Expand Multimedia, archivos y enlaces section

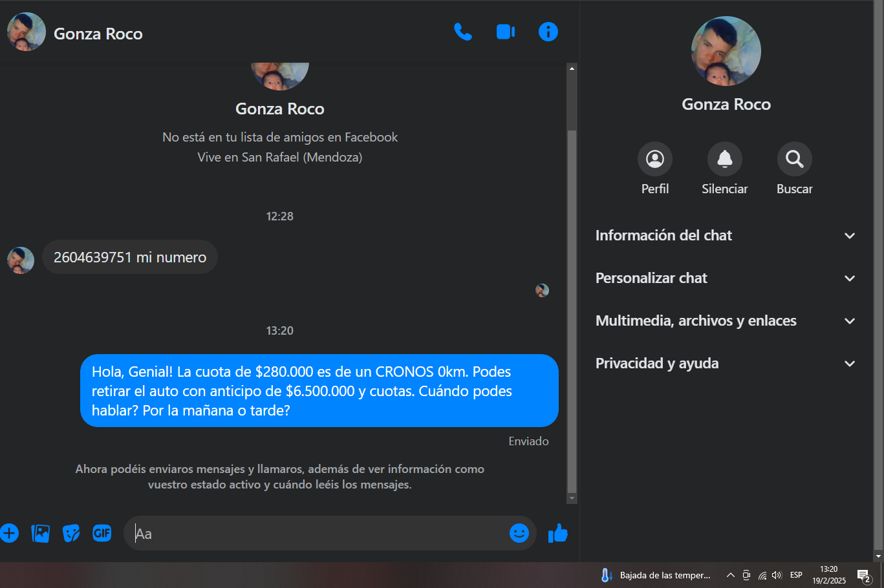[x=726, y=321]
